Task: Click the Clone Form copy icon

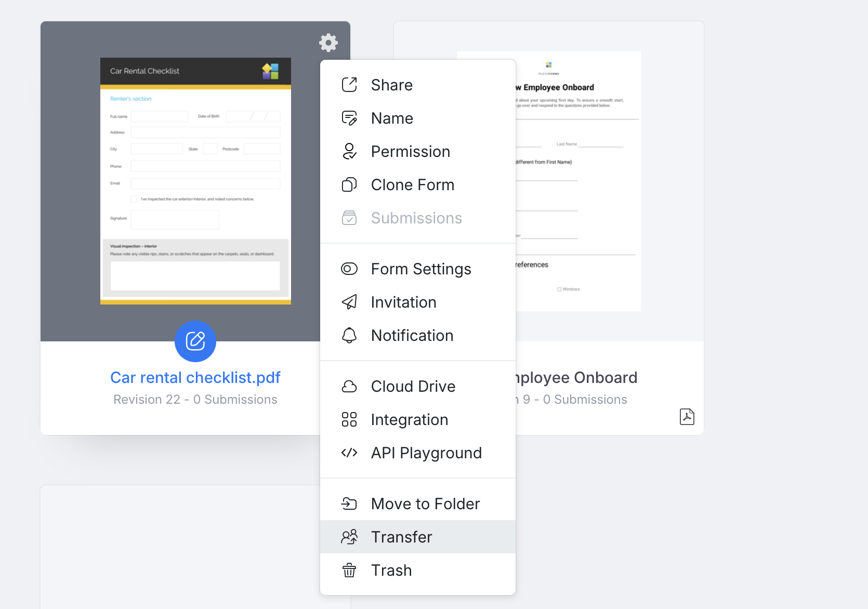Action: (349, 184)
